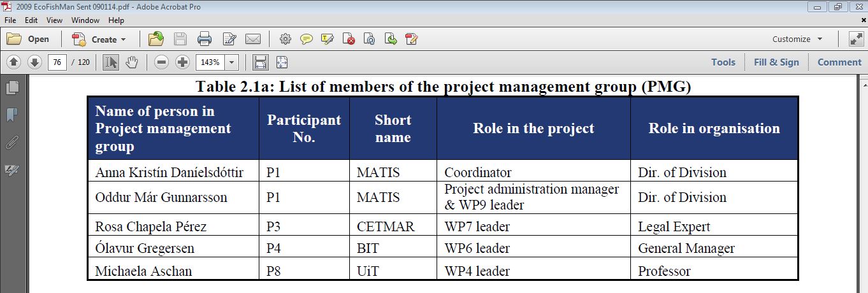Open the Comment pane

point(839,62)
